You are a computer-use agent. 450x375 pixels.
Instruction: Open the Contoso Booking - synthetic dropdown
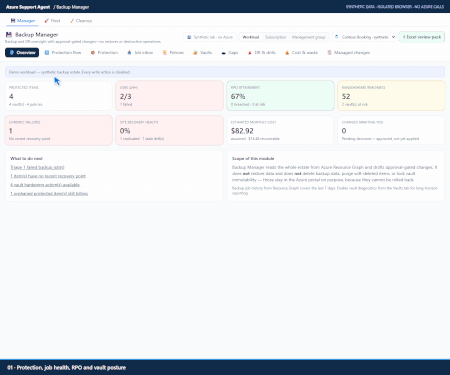364,37
